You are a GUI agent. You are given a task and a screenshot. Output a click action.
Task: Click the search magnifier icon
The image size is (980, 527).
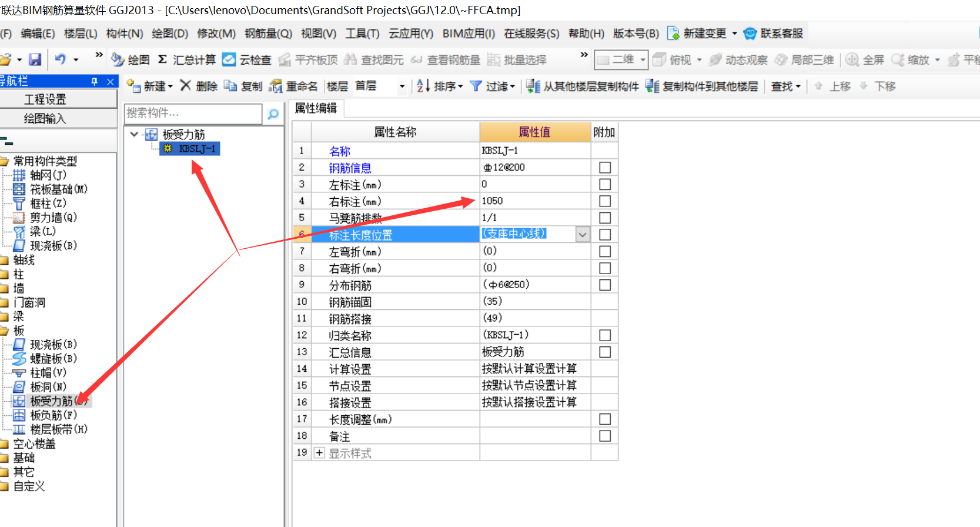(273, 114)
